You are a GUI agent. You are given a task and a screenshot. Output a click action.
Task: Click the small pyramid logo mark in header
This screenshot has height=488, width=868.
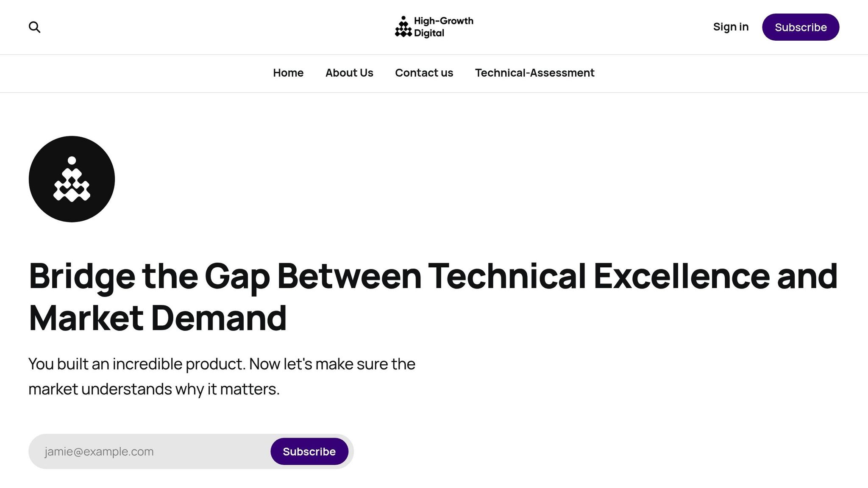point(403,27)
